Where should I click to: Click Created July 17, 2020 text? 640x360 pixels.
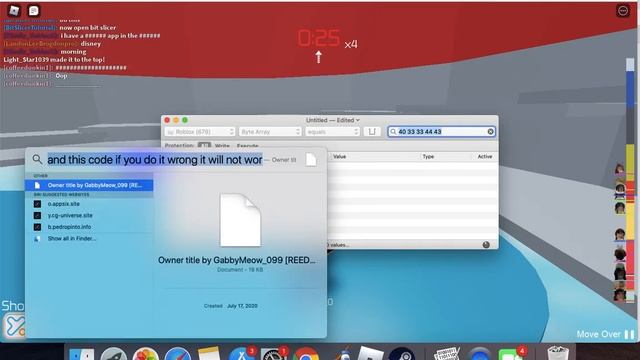tap(231, 306)
